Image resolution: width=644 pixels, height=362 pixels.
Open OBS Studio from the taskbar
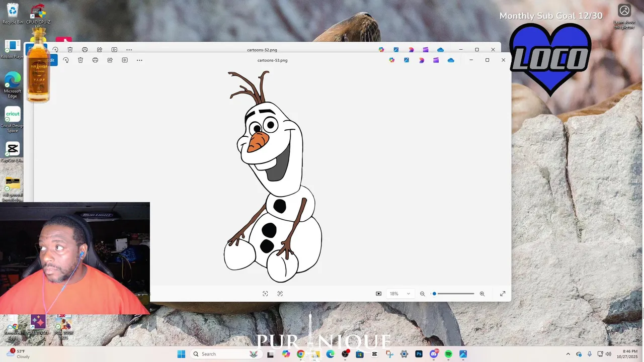[345, 354]
